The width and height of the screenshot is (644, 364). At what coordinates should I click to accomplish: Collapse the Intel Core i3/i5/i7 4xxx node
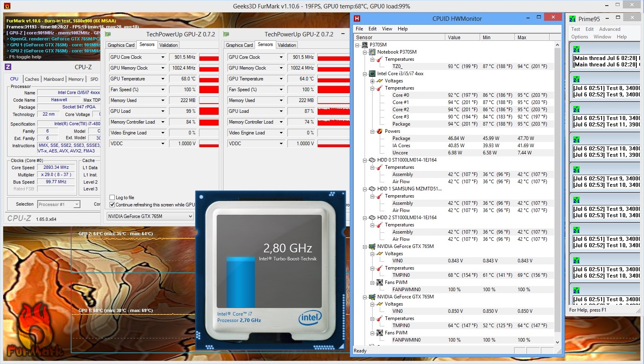click(x=365, y=74)
